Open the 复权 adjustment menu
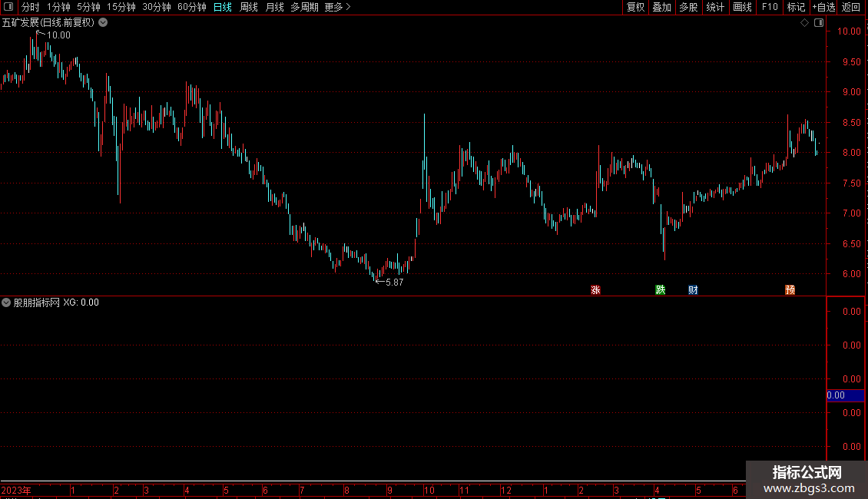 tap(635, 7)
